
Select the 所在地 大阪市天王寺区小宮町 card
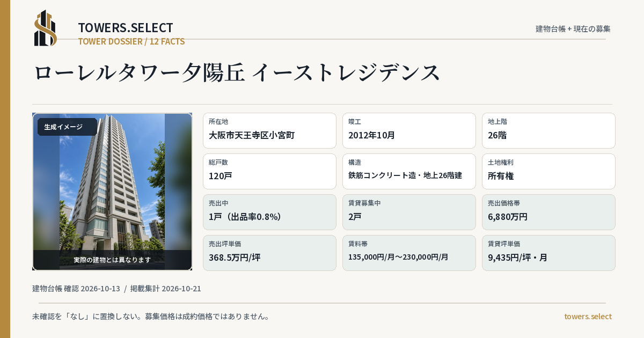click(269, 130)
